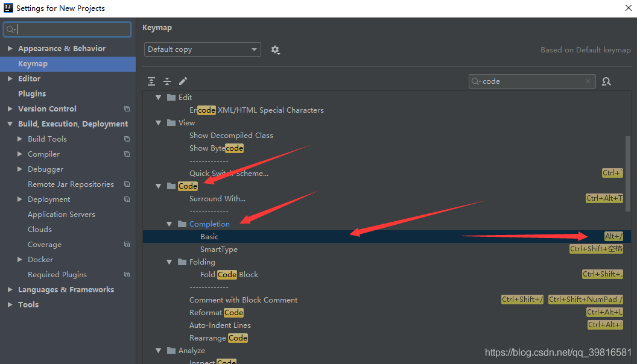The image size is (637, 364).
Task: Select Fold Code Block action
Action: click(x=229, y=275)
